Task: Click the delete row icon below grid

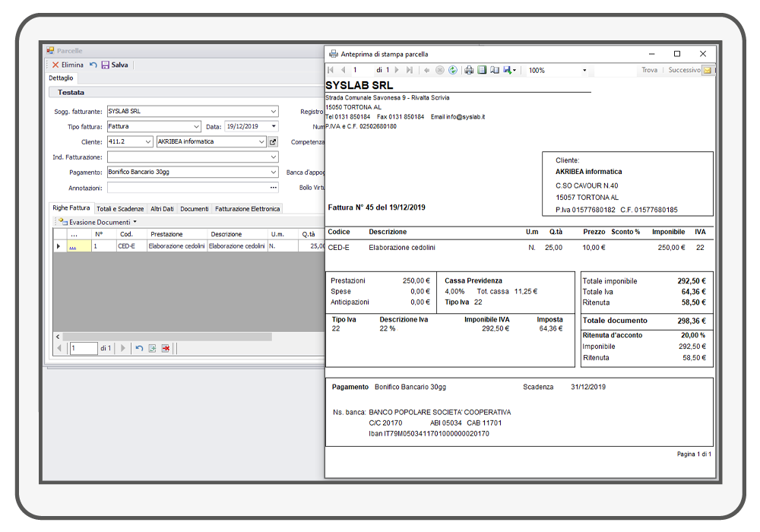Action: pyautogui.click(x=165, y=349)
